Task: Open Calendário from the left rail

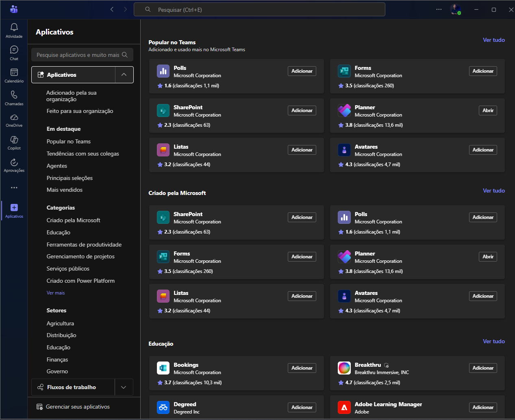Action: point(14,73)
